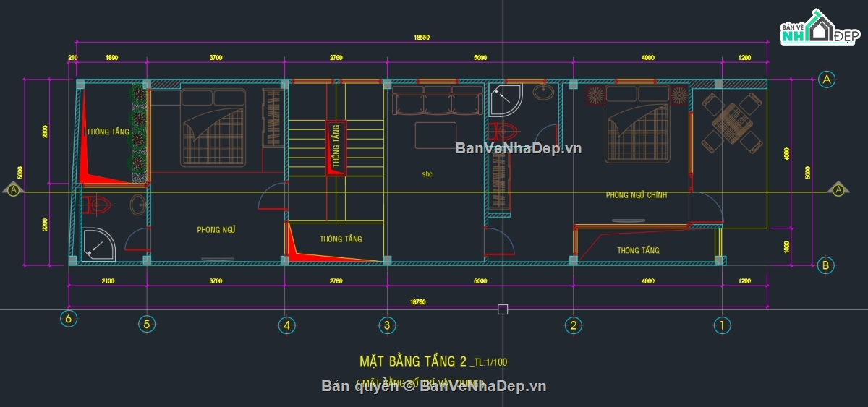Click the shc room label
868x407 pixels.
[x=427, y=173]
